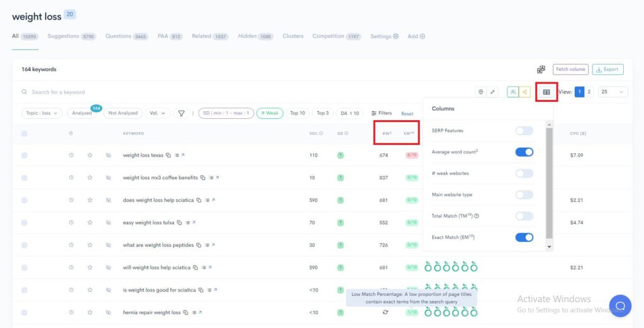This screenshot has height=328, width=644.
Task: Apply the Top 10 filter
Action: click(297, 113)
